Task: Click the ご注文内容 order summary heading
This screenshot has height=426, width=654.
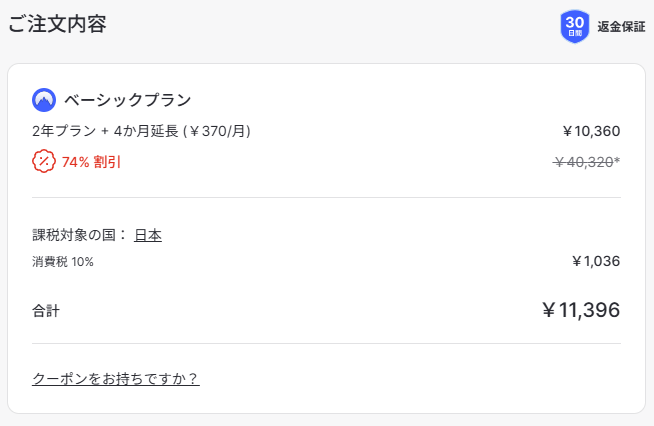Action: point(57,25)
